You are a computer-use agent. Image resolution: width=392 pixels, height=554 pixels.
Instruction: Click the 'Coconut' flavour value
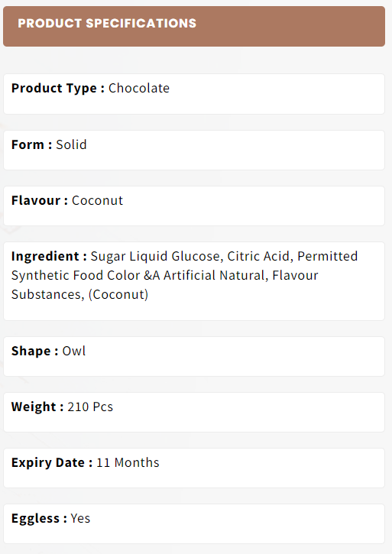tap(97, 201)
